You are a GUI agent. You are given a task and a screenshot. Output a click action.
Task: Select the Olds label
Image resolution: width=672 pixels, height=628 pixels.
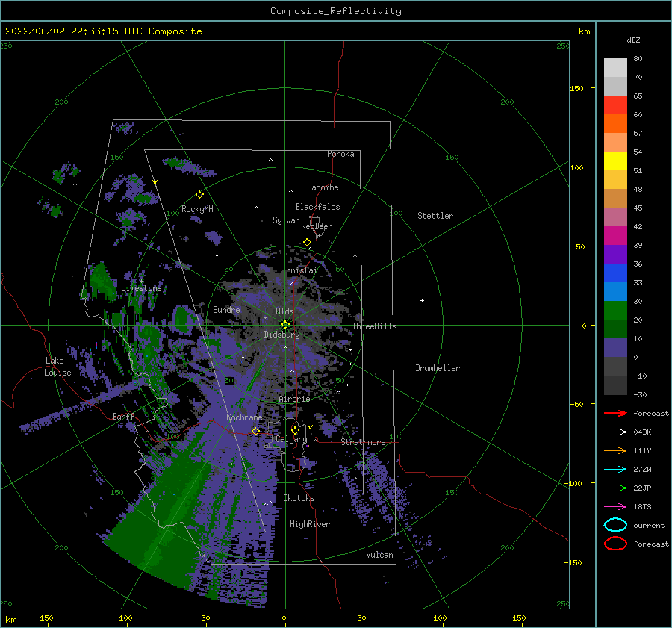(x=284, y=311)
